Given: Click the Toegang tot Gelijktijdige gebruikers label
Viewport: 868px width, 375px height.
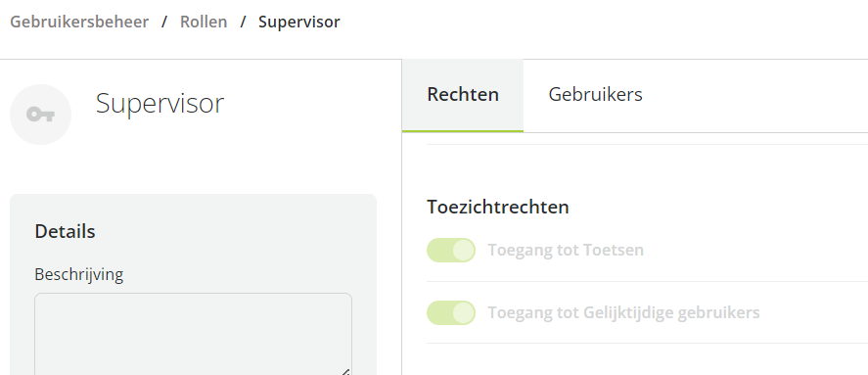Looking at the screenshot, I should (623, 313).
